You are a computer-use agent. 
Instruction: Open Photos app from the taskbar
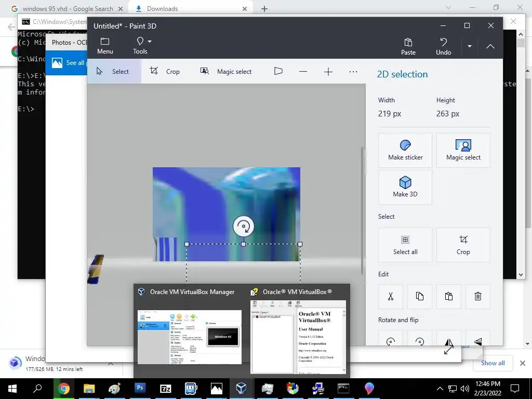(x=216, y=389)
